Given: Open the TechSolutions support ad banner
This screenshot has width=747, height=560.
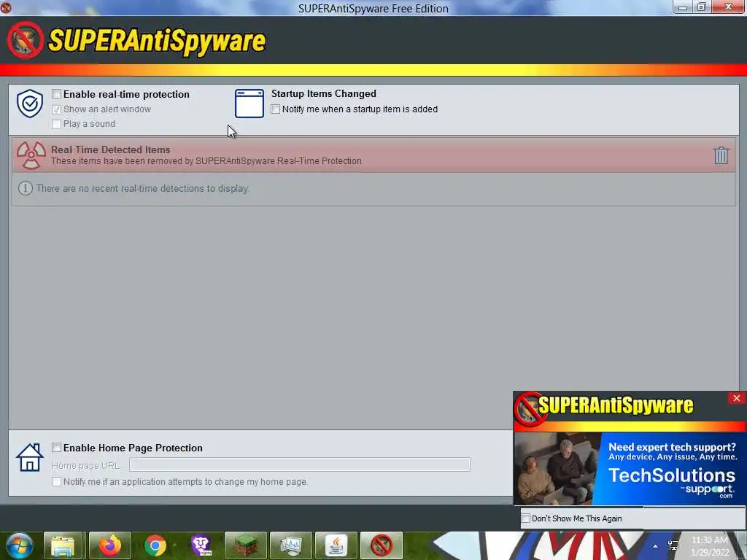Looking at the screenshot, I should [x=629, y=469].
